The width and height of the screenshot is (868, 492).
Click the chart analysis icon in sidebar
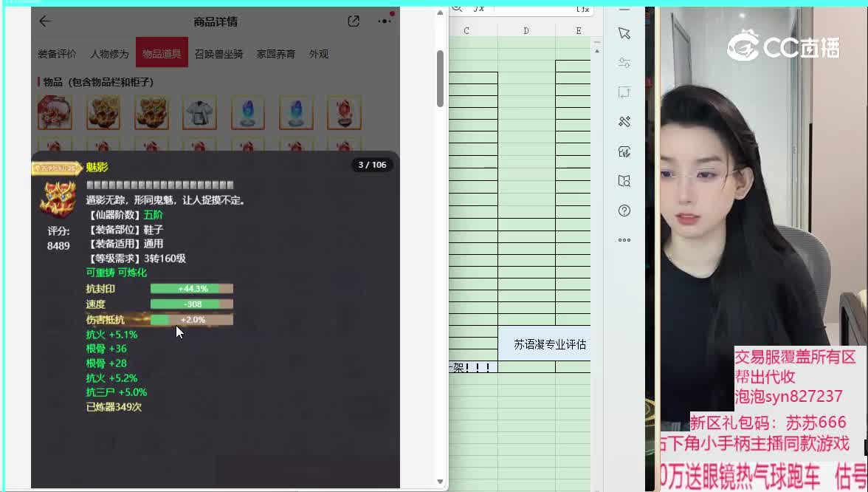624,152
